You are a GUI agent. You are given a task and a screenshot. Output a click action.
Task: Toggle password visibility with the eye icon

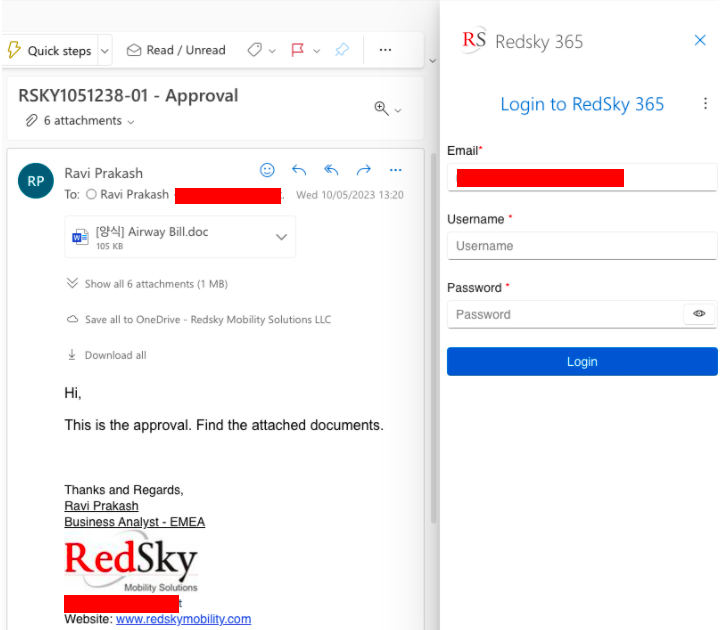(699, 314)
